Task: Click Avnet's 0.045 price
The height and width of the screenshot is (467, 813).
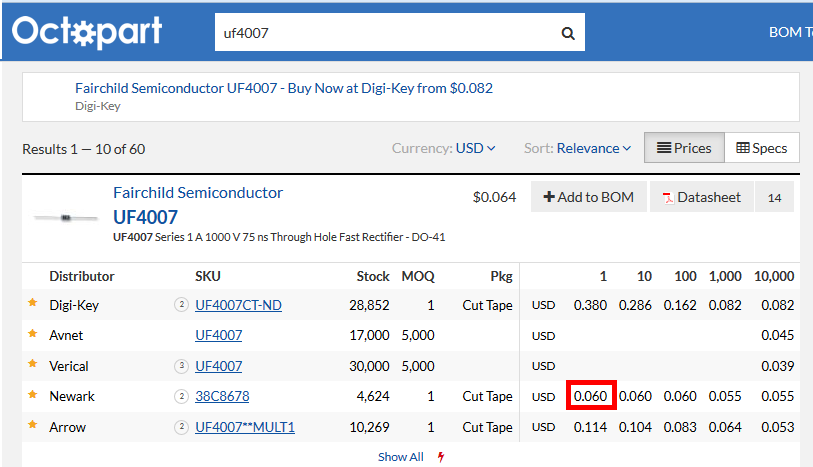Action: [777, 335]
